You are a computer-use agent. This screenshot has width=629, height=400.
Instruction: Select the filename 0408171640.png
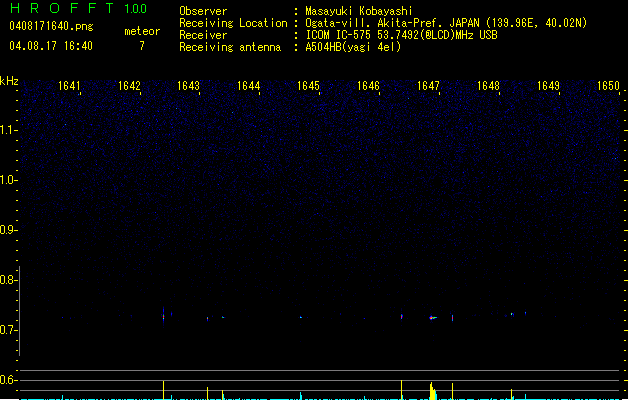point(51,26)
